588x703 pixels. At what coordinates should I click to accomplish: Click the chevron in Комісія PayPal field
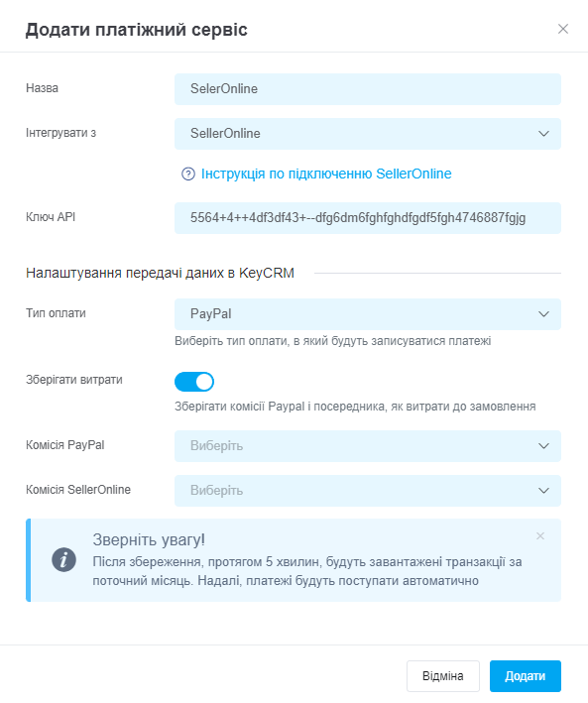[543, 446]
